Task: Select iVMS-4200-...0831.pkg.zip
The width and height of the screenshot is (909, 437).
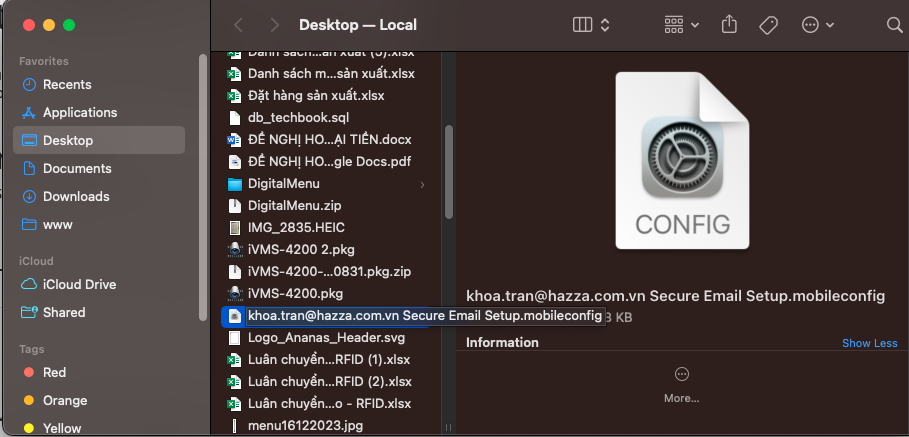Action: 326,271
